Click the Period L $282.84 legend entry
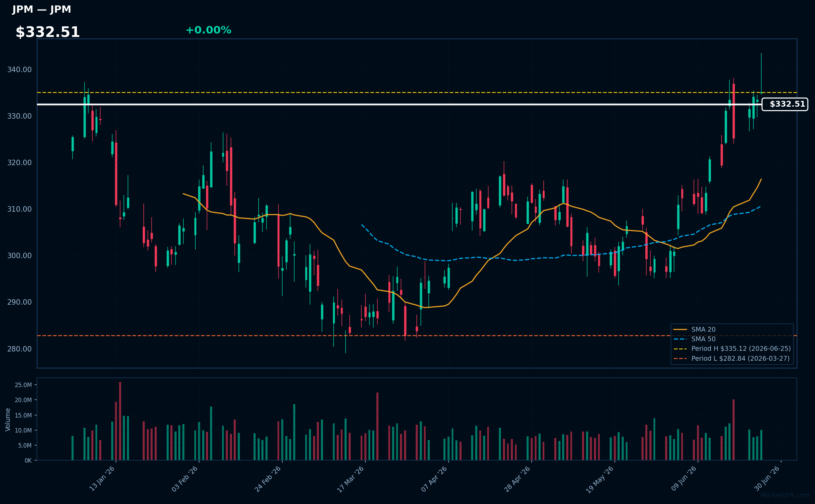Viewport: 815px width, 504px height. [732, 359]
